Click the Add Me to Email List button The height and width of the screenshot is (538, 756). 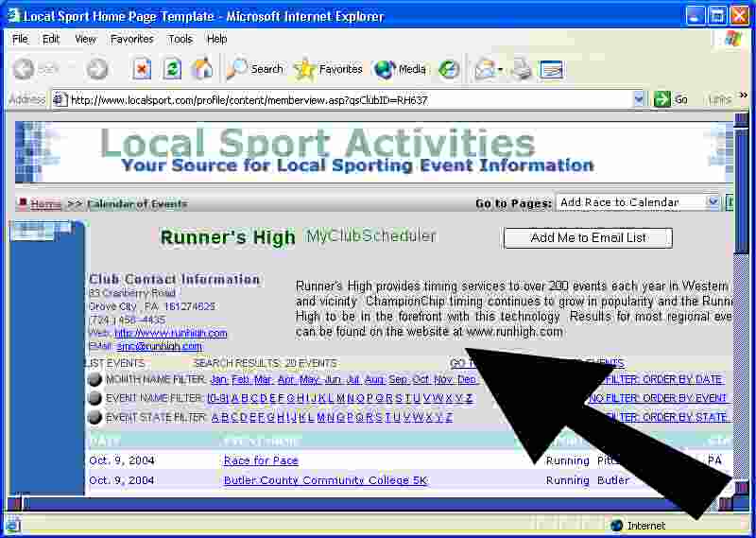click(588, 238)
